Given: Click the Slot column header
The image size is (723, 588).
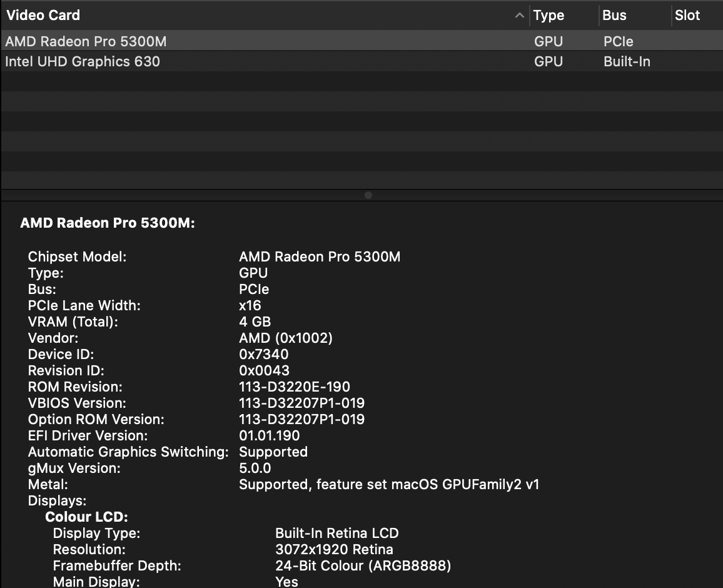Looking at the screenshot, I should click(687, 15).
